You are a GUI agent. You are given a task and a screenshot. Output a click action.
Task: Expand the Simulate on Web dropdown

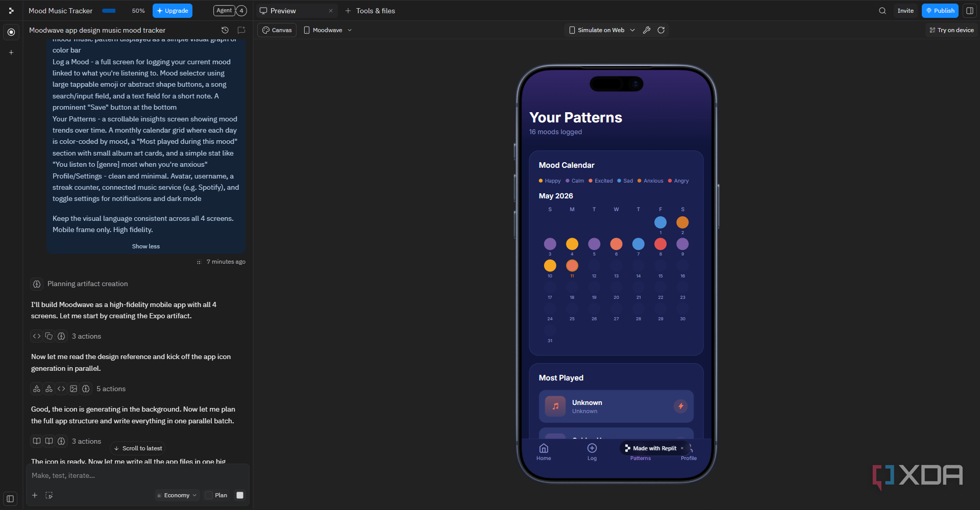[x=602, y=30]
